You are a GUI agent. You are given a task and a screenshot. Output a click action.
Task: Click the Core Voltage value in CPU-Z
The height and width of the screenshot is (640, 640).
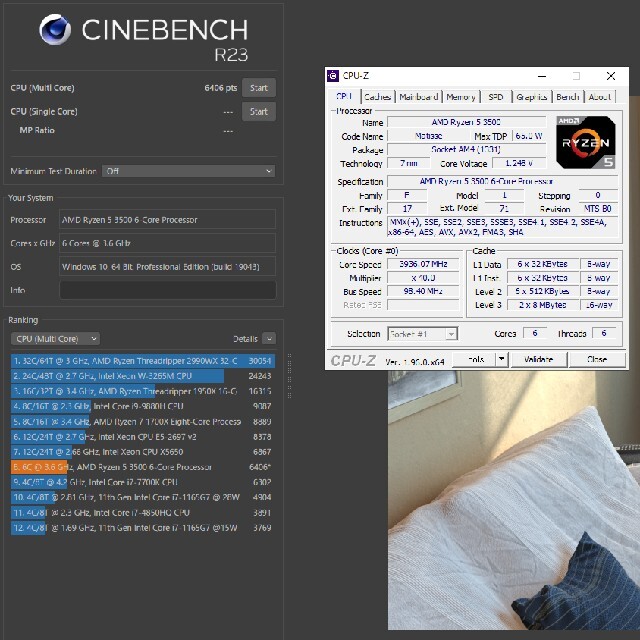point(519,163)
